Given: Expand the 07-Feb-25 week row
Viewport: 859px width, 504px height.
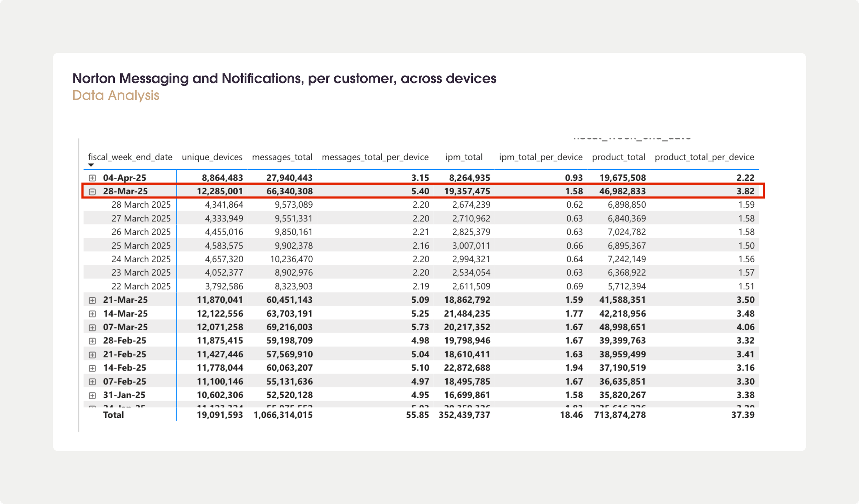Looking at the screenshot, I should tap(92, 382).
